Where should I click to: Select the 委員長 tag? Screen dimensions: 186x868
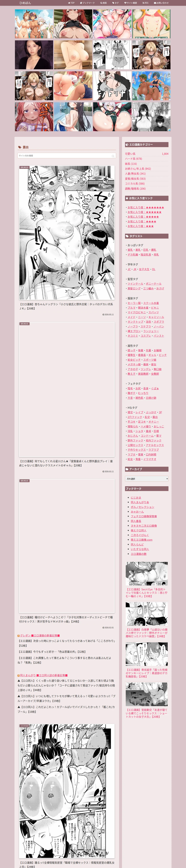(x=142, y=355)
